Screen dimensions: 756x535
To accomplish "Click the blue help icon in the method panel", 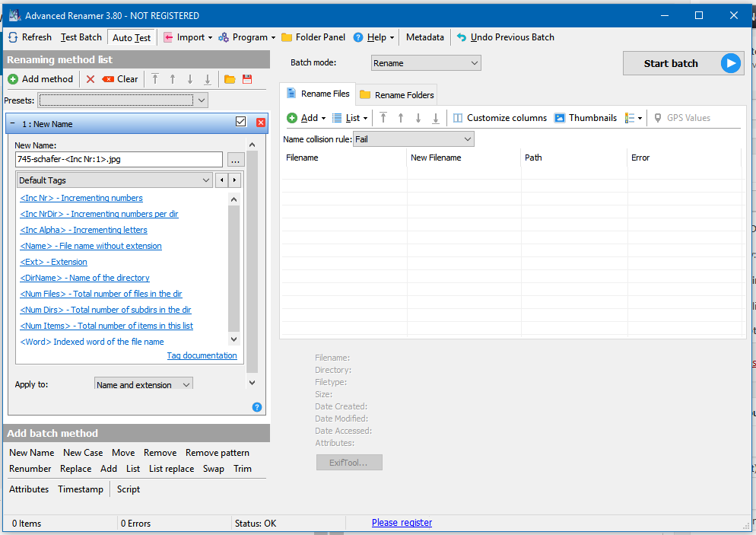I will (257, 407).
